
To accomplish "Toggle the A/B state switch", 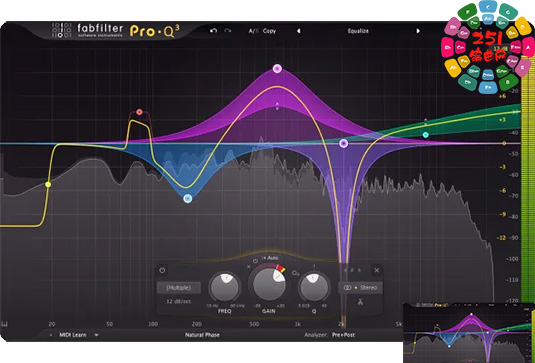I will [x=254, y=31].
